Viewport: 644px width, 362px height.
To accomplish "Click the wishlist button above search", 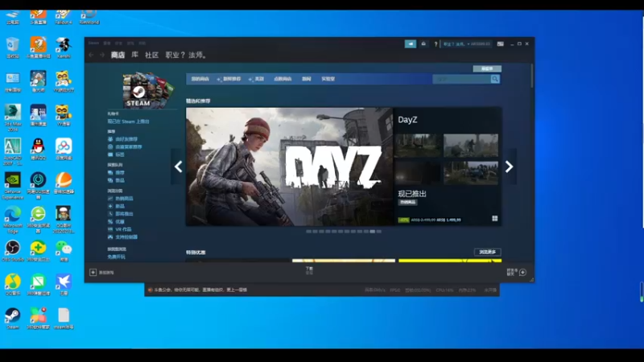I will click(487, 68).
